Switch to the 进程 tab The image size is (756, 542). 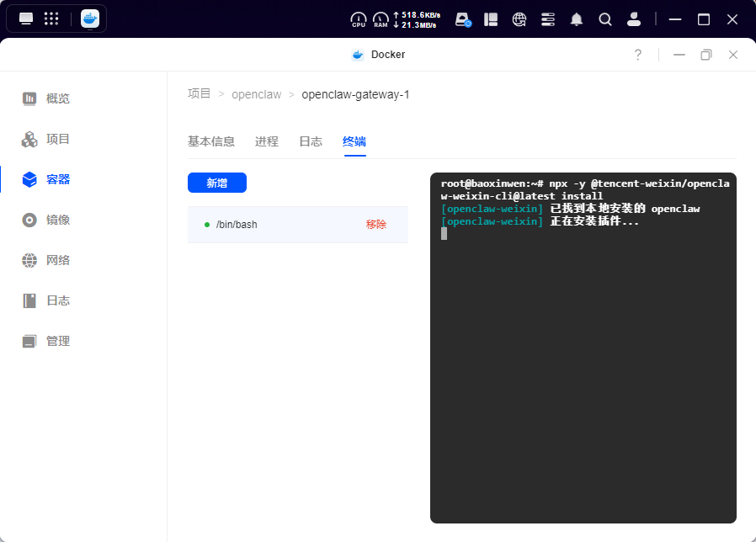[266, 141]
